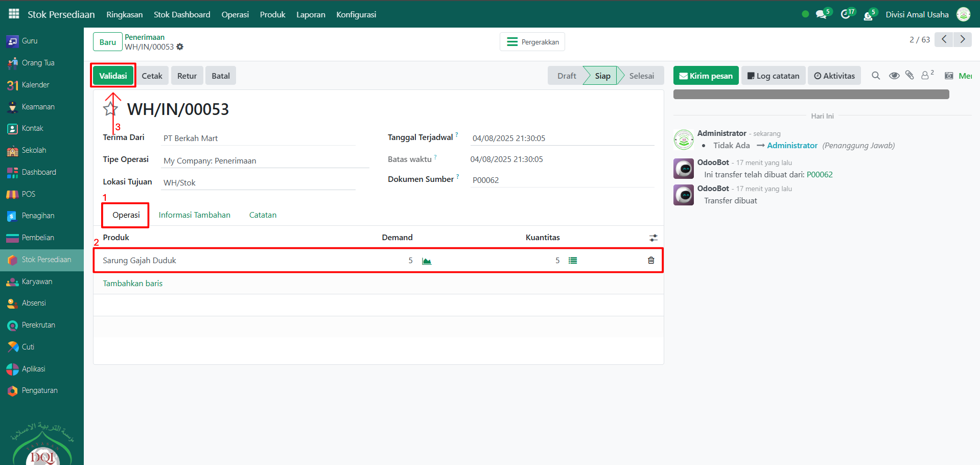Toggle follow with the eye icon
The image size is (980, 465).
(x=894, y=76)
